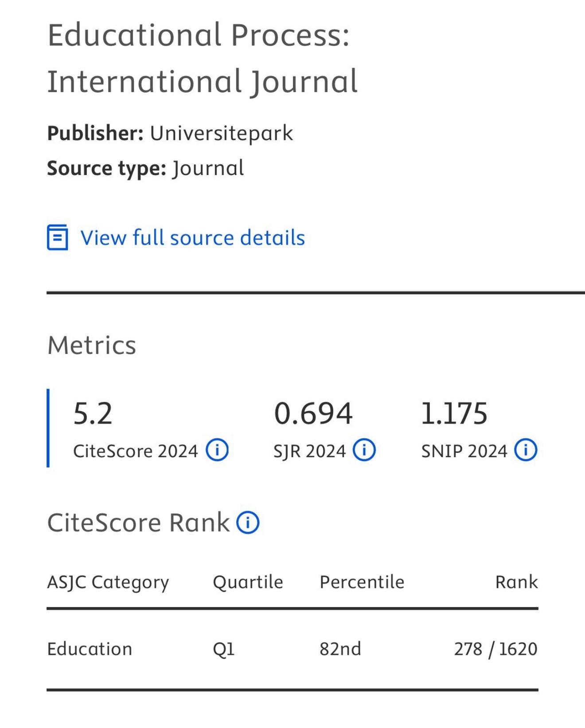Viewport: 585px width, 728px height.
Task: Select the Metrics section heading
Action: tap(92, 345)
